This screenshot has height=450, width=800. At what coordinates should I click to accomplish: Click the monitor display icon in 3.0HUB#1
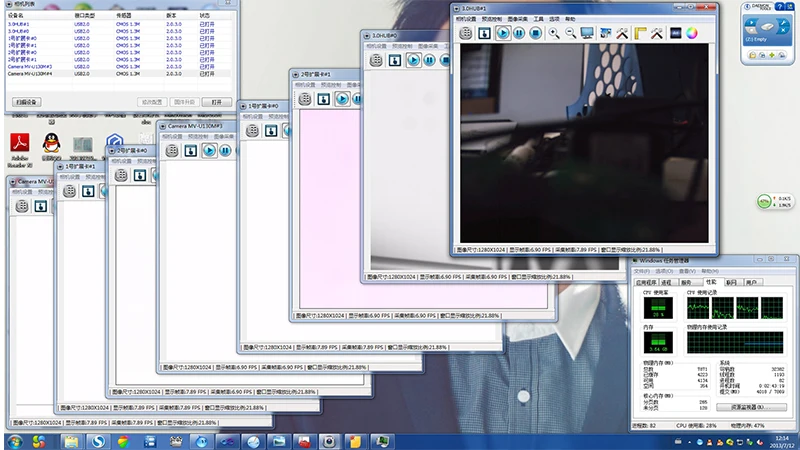[587, 33]
